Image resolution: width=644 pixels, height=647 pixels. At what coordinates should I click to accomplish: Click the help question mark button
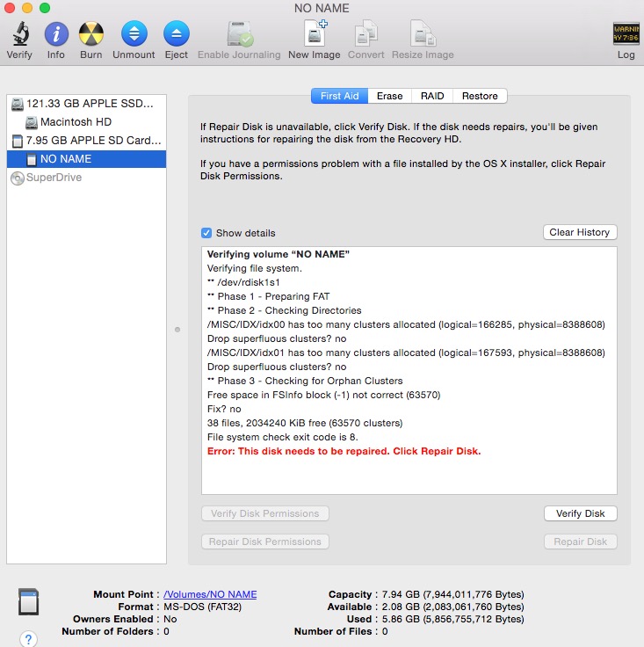pos(28,639)
